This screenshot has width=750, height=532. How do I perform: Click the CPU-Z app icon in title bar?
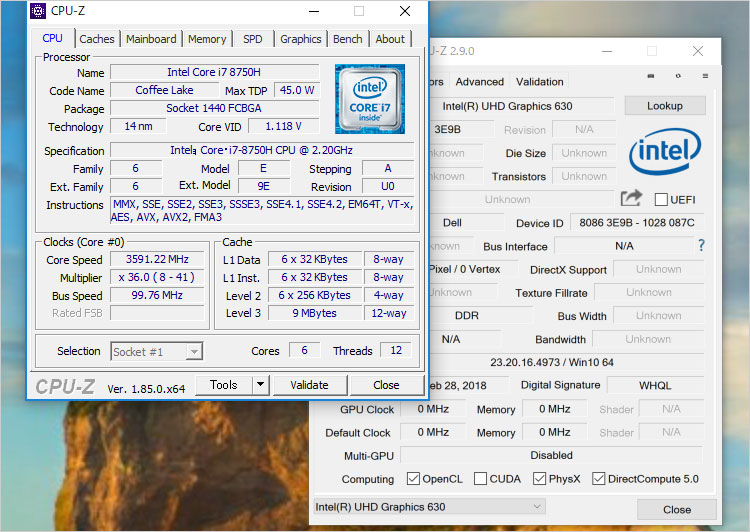(x=38, y=11)
